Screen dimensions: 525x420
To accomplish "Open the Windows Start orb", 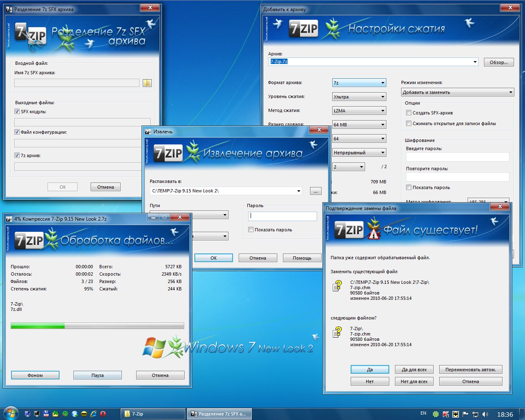I will pyautogui.click(x=10, y=413).
